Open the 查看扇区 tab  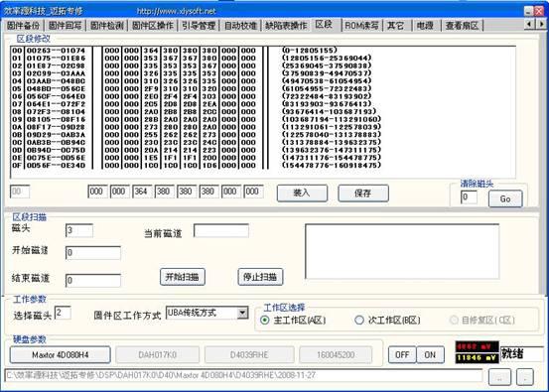[x=463, y=25]
